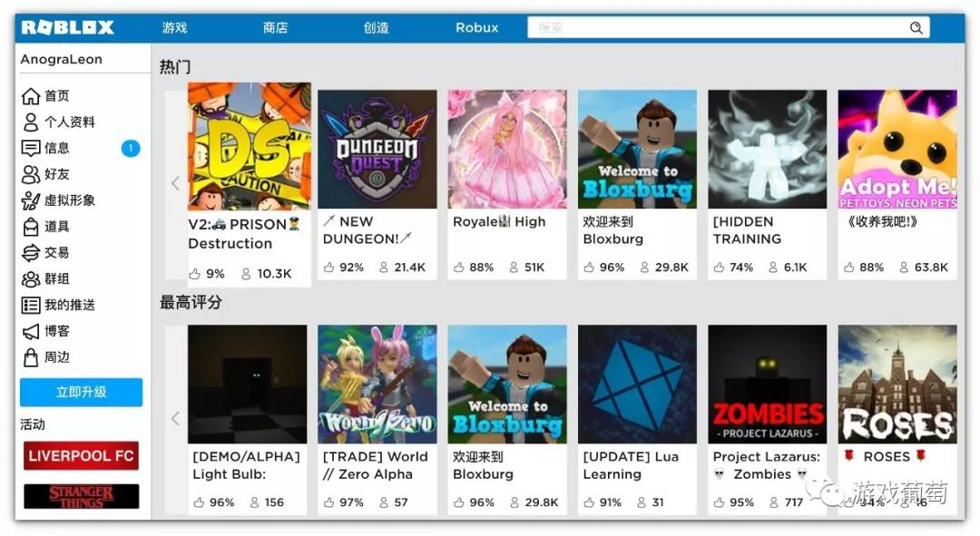Image resolution: width=980 pixels, height=536 pixels.
Task: Click the 个人资料 profile icon
Action: (31, 122)
